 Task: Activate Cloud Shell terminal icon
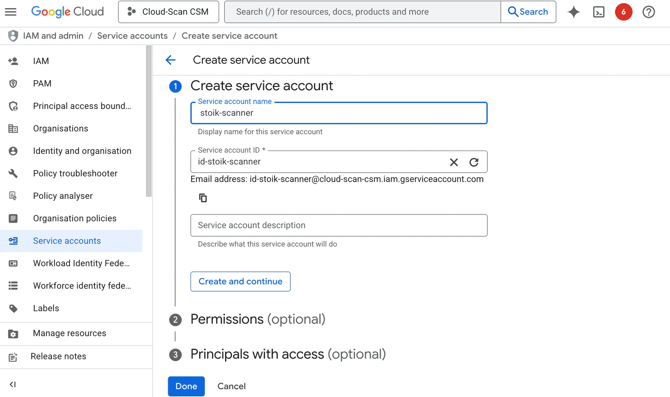599,12
